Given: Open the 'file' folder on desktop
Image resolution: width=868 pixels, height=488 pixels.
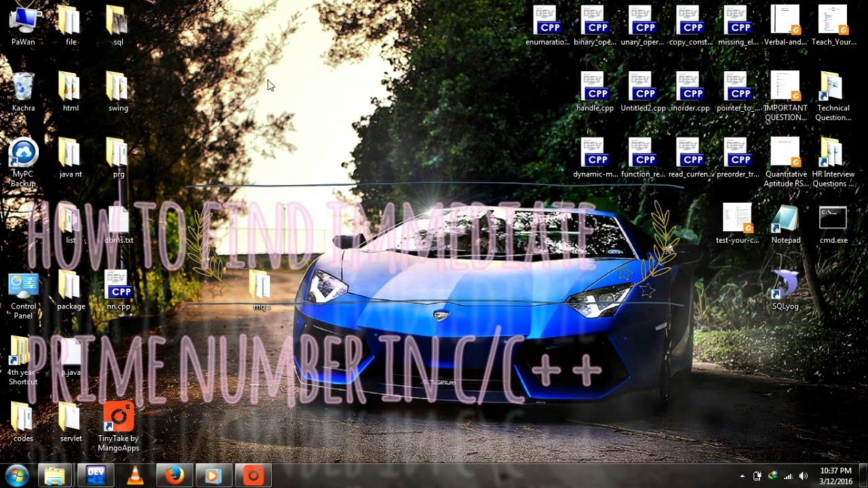Looking at the screenshot, I should pyautogui.click(x=71, y=26).
